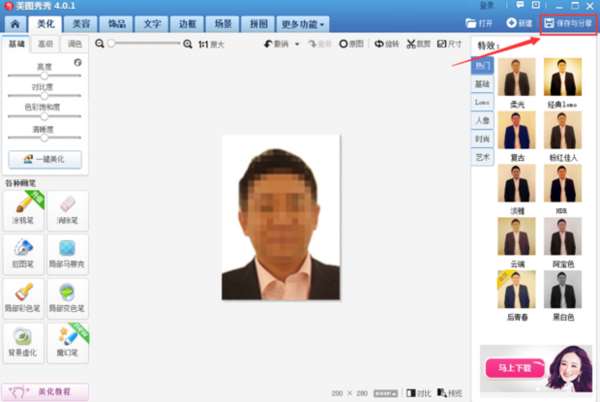Image resolution: width=600 pixels, height=402 pixels.
Task: Go to the 场景 tab
Action: coord(223,24)
